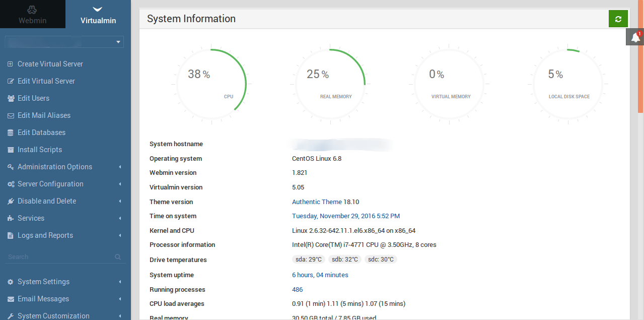Expand the Email Messages submenu arrow
Viewport: 644px width, 320px height.
120,299
